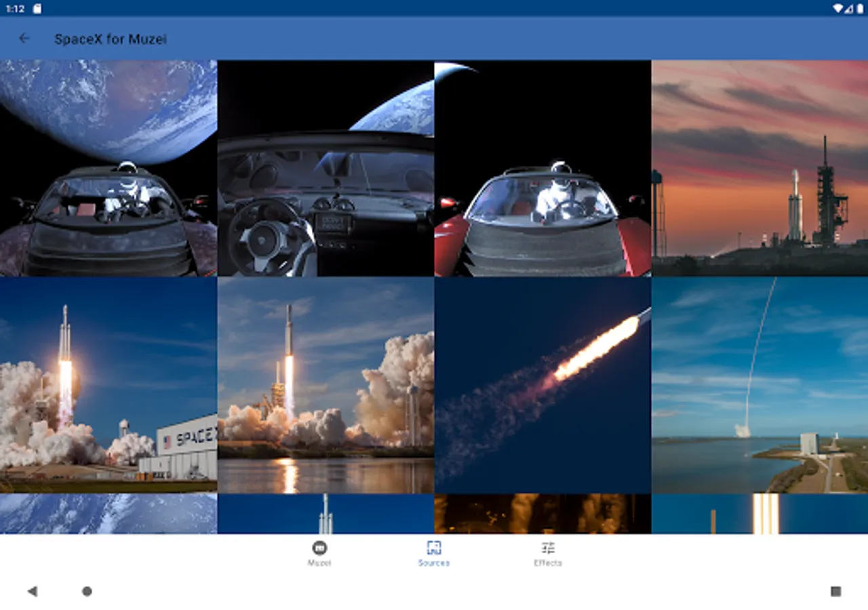The image size is (868, 610).
Task: Open the sunset launch pad rocket photo
Action: pyautogui.click(x=760, y=168)
